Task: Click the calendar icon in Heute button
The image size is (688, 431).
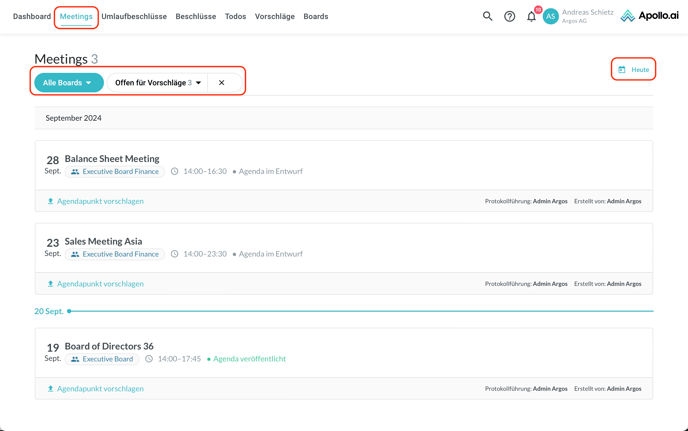Action: click(x=622, y=70)
